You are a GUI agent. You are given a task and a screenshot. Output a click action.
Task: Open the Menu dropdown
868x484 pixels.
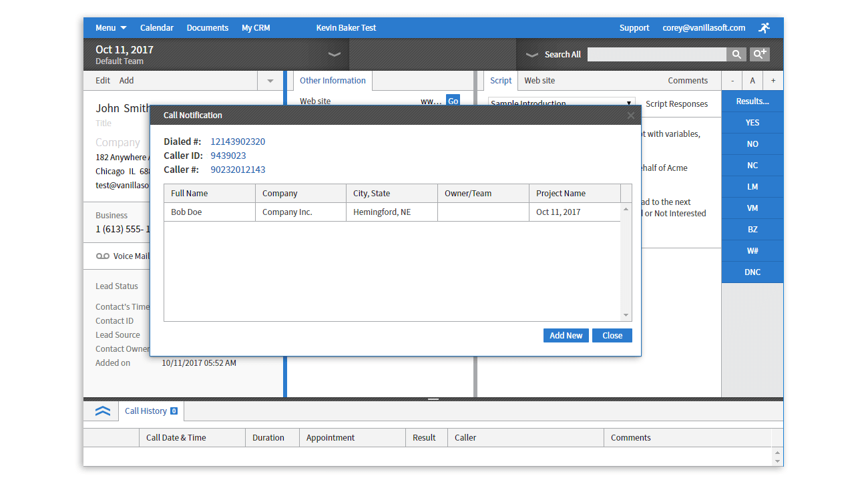[x=111, y=27]
